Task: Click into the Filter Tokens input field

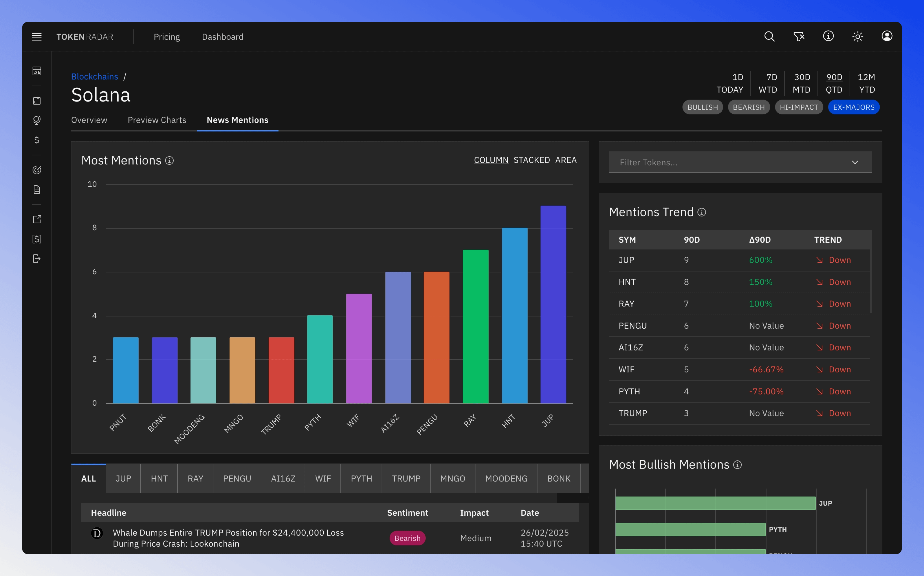Action: coord(740,162)
